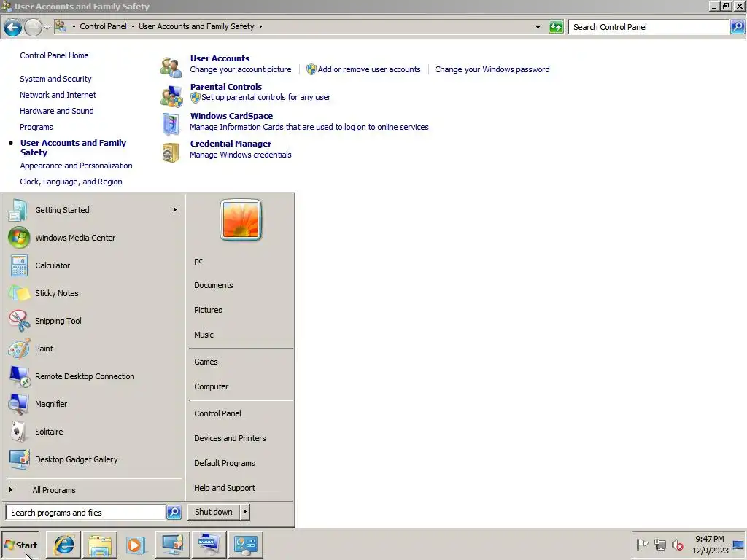Open the Solitaire cards icon

(x=18, y=432)
